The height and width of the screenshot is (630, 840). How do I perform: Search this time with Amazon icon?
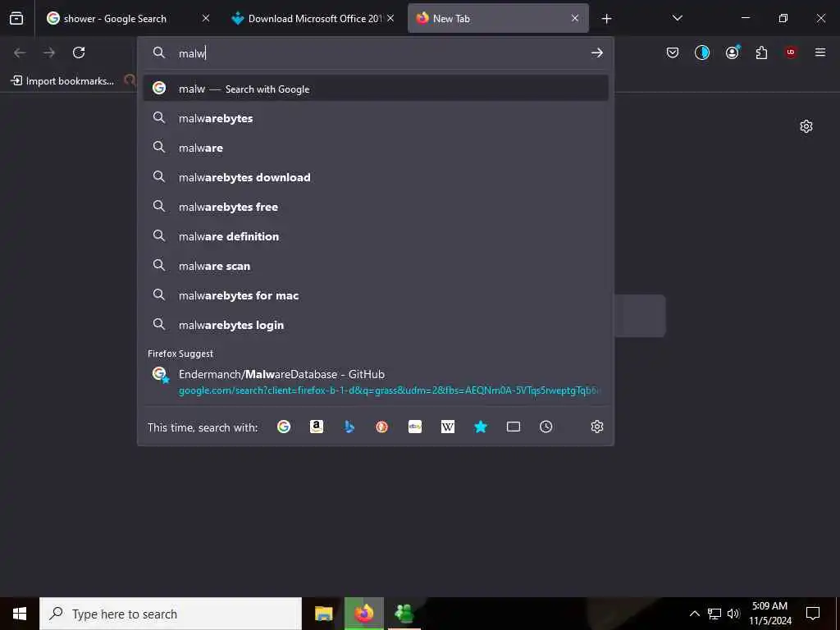click(317, 427)
